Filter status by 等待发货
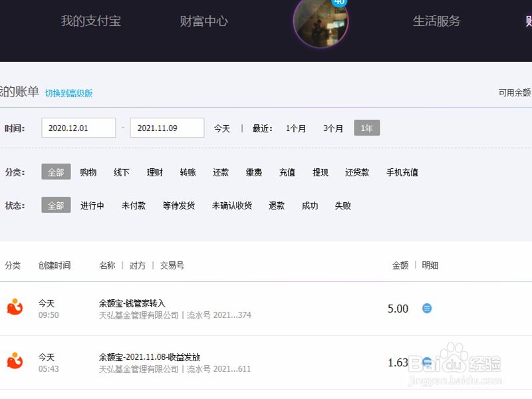 [178, 205]
